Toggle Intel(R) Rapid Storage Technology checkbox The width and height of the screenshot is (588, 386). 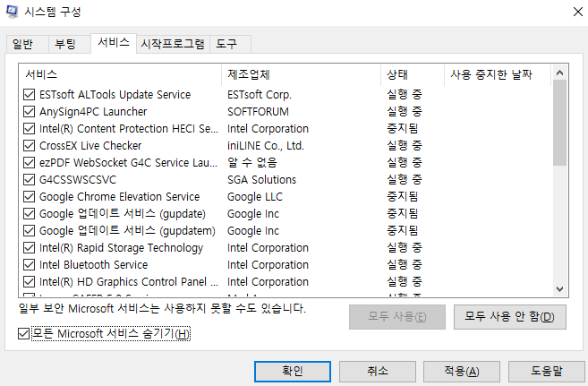coord(30,247)
